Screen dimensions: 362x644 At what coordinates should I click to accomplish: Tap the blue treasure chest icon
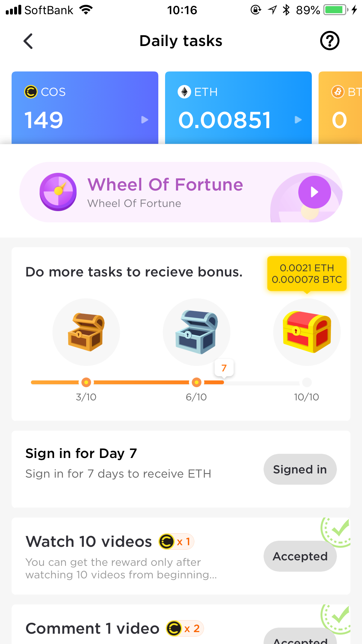coord(196,332)
